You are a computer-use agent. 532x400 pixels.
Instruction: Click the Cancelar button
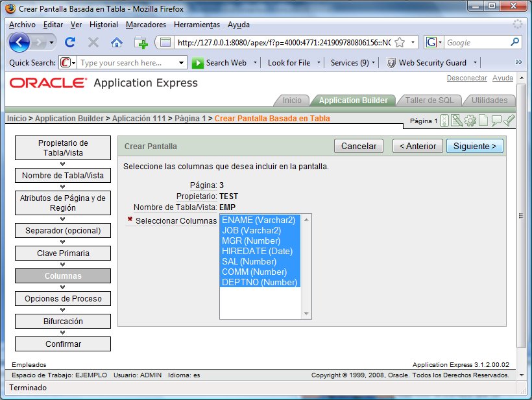pyautogui.click(x=359, y=146)
